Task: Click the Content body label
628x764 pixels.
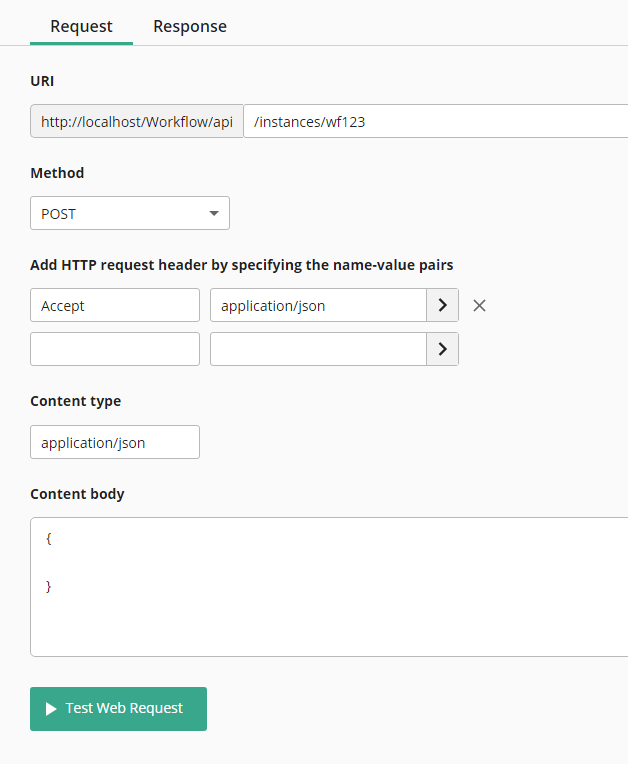Action: point(77,494)
